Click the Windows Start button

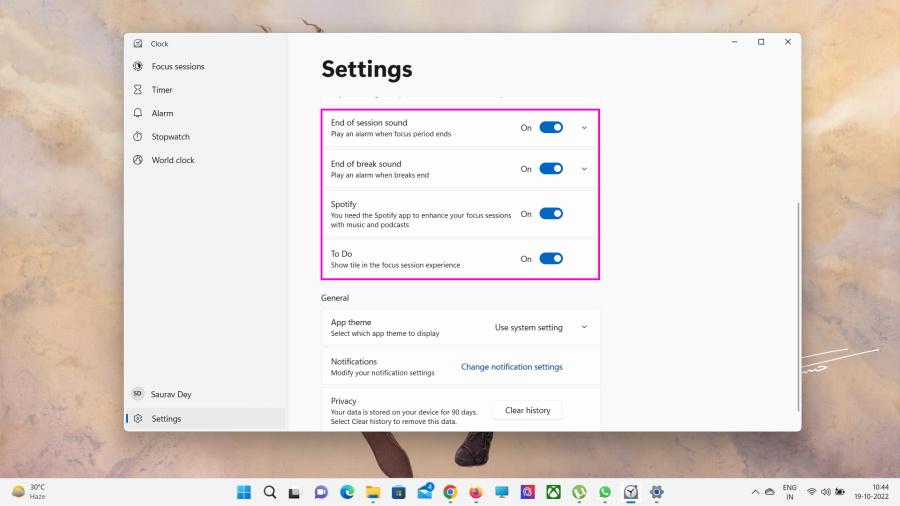[244, 492]
